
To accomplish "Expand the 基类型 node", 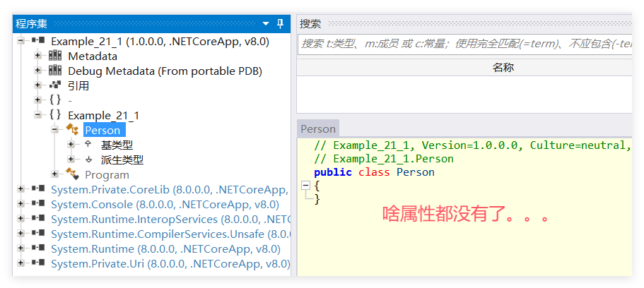I will pyautogui.click(x=71, y=145).
